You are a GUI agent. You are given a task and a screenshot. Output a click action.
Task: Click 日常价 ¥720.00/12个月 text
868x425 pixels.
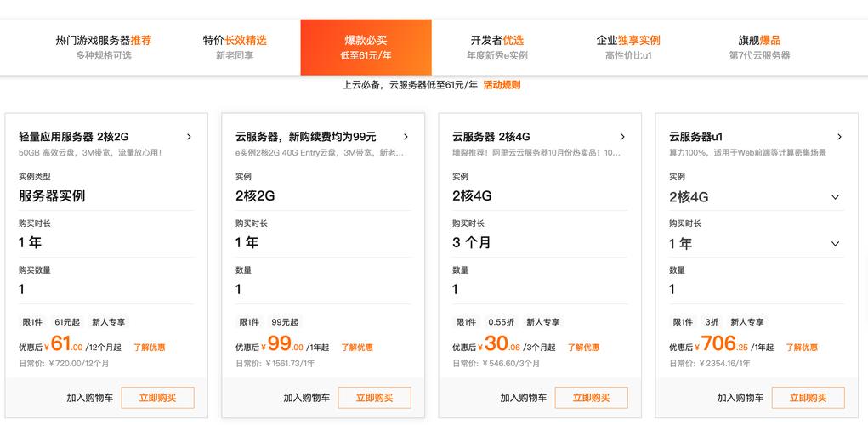pos(64,364)
